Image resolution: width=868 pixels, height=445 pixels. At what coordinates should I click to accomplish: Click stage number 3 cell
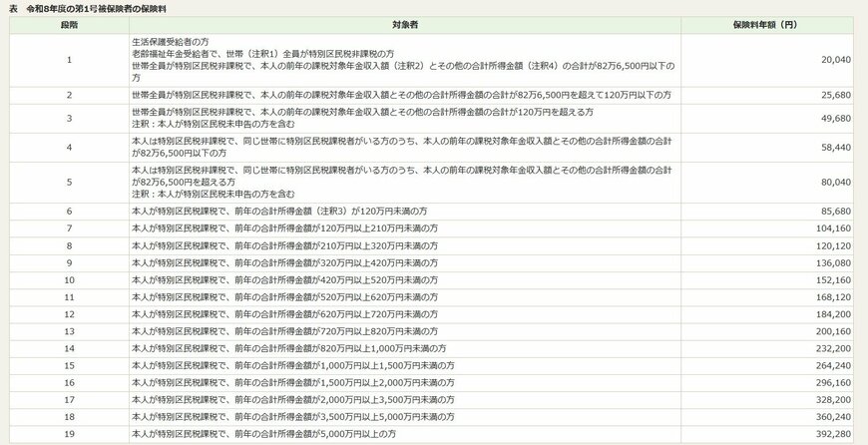[x=69, y=119]
